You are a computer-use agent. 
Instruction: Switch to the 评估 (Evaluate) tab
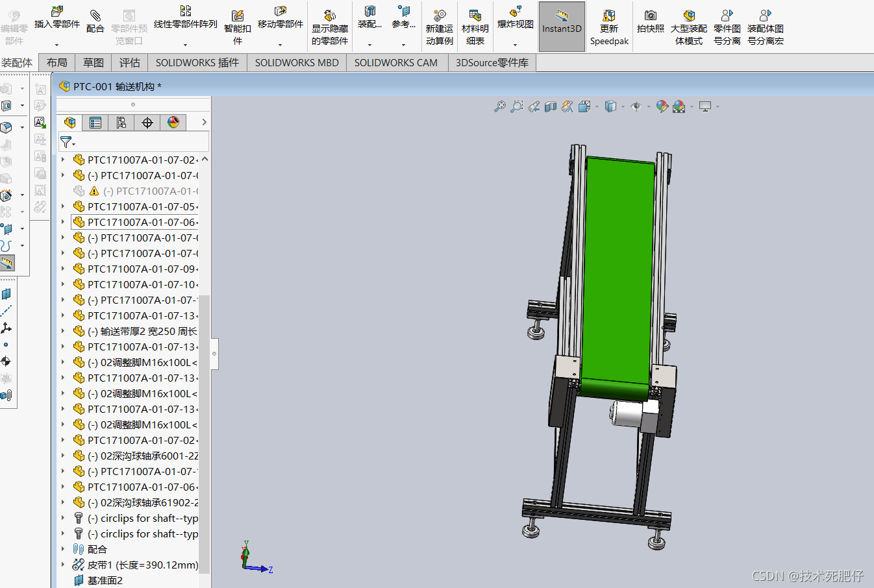coord(130,63)
